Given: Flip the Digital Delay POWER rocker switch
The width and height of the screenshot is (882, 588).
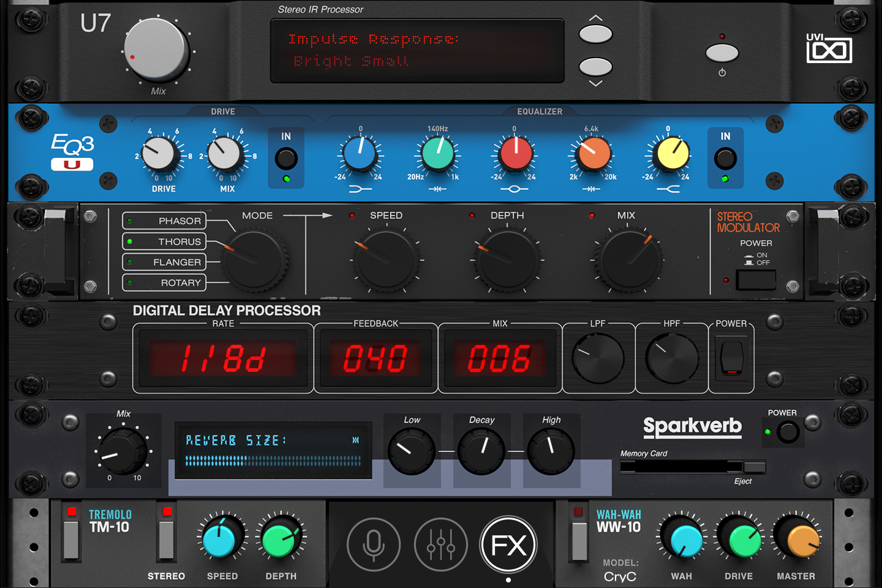Looking at the screenshot, I should 731,357.
